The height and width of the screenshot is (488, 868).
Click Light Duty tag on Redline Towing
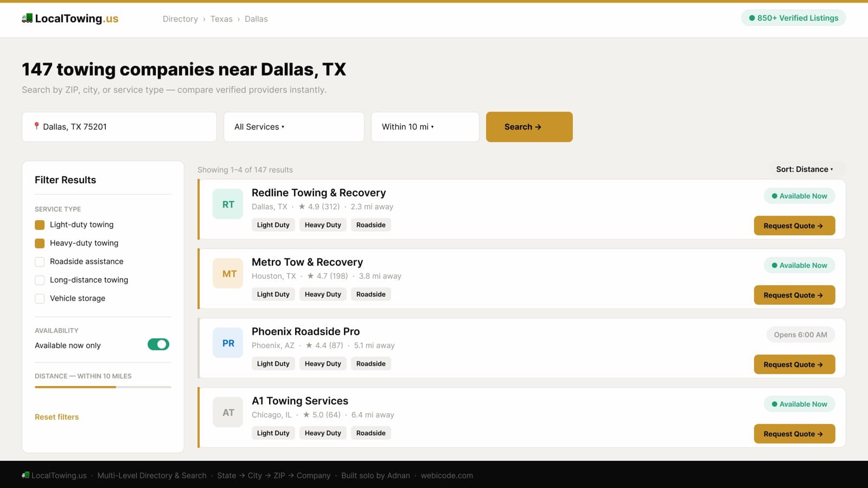(273, 225)
